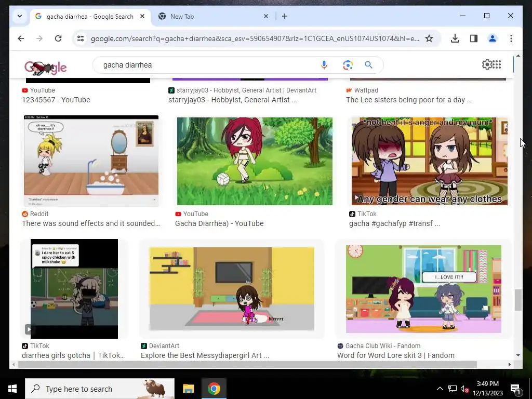532x399 pixels.
Task: Open the network status tray icon
Action: pos(453,389)
